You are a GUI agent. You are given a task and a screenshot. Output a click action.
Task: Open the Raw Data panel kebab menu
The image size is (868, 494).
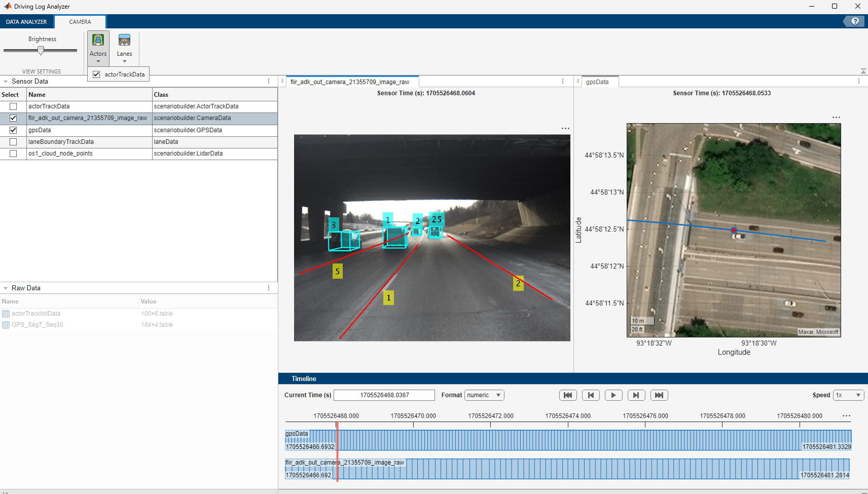269,287
